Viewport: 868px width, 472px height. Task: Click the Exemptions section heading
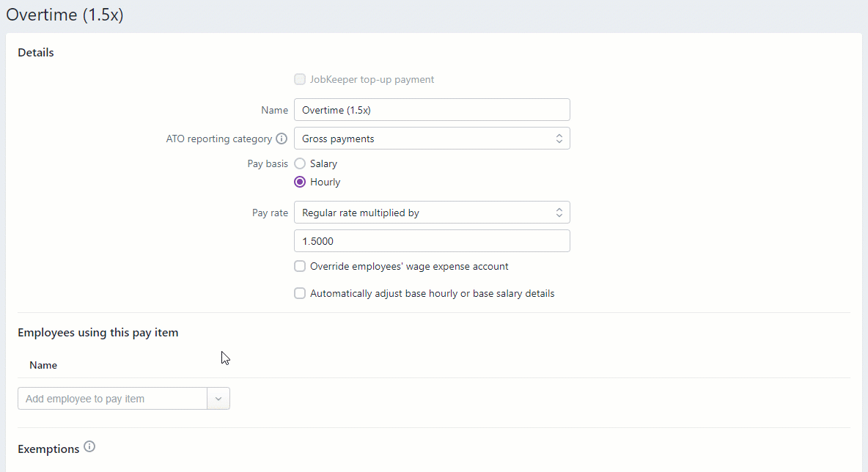point(48,449)
